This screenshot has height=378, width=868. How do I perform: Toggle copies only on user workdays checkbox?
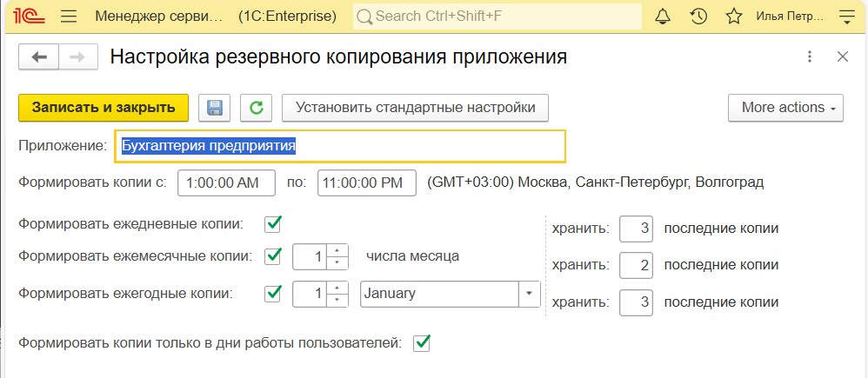click(x=422, y=343)
